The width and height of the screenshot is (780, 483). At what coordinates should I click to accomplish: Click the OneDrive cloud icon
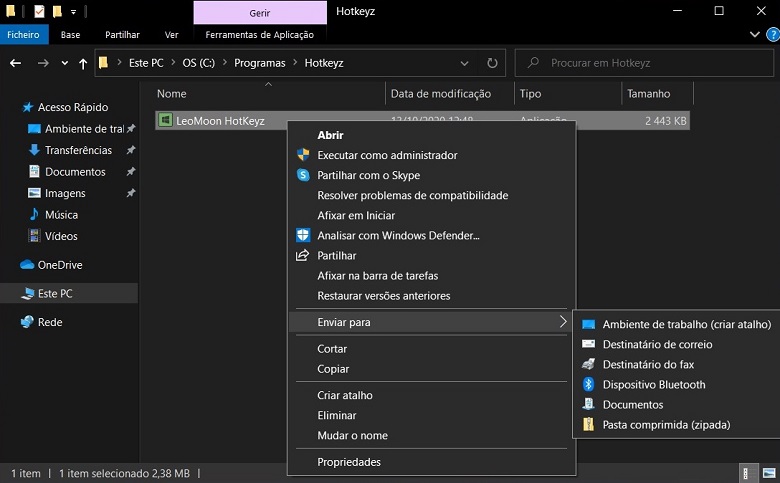coord(27,265)
